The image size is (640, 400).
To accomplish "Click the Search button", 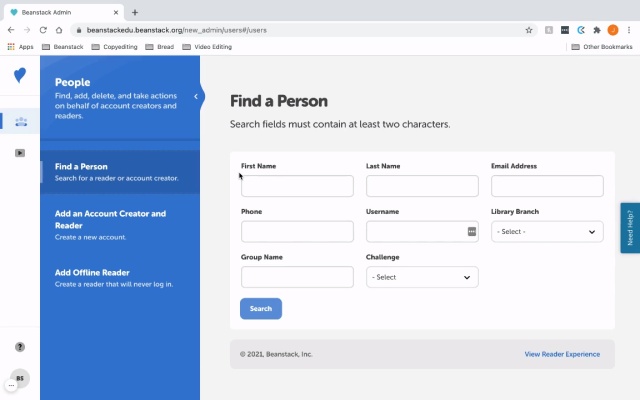I will coord(261,309).
